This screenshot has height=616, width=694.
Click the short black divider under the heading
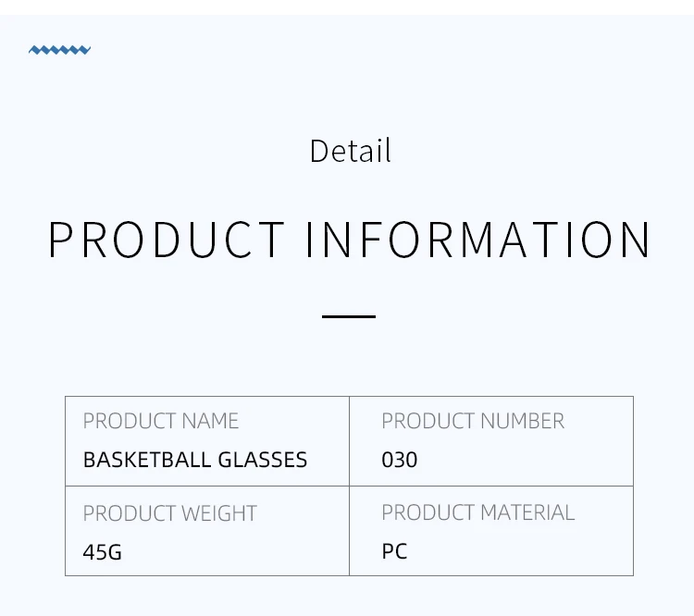tap(349, 316)
